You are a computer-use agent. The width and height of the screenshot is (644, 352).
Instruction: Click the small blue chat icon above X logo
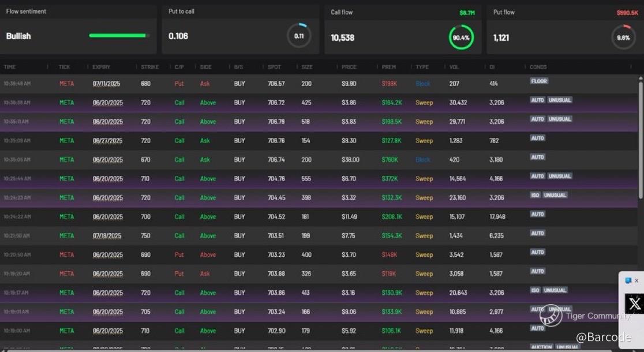[628, 280]
